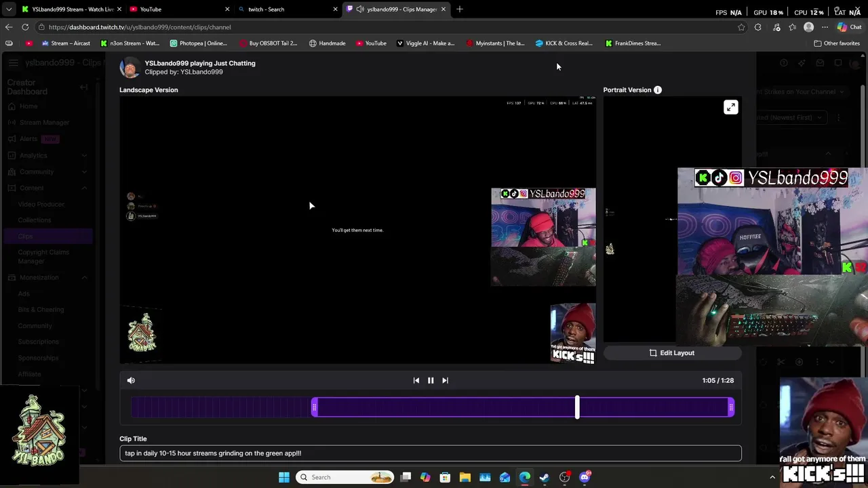The height and width of the screenshot is (488, 868).
Task: Open File Explorer from the taskbar
Action: coord(465,477)
